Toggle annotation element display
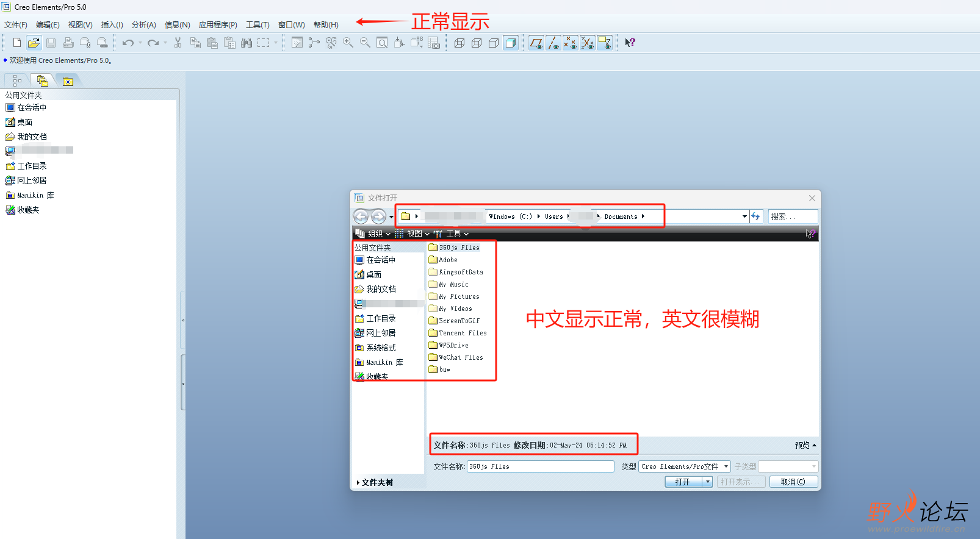Image resolution: width=980 pixels, height=539 pixels. coord(605,43)
